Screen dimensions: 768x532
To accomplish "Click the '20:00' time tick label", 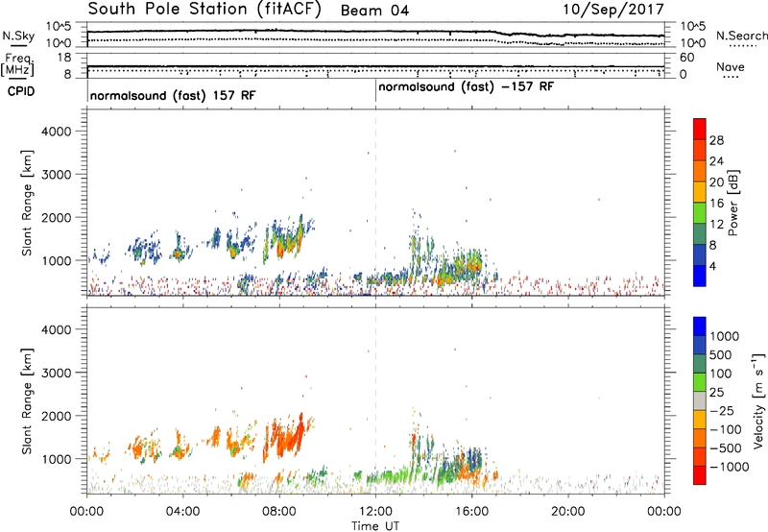I will pos(568,512).
